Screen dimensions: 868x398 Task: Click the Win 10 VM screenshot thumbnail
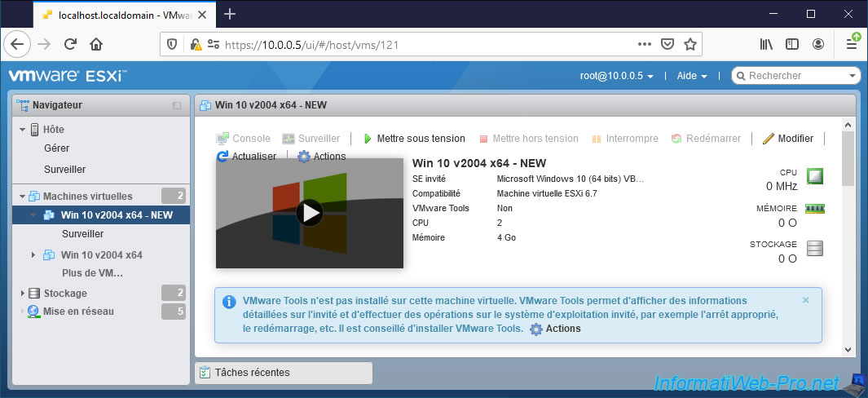310,213
